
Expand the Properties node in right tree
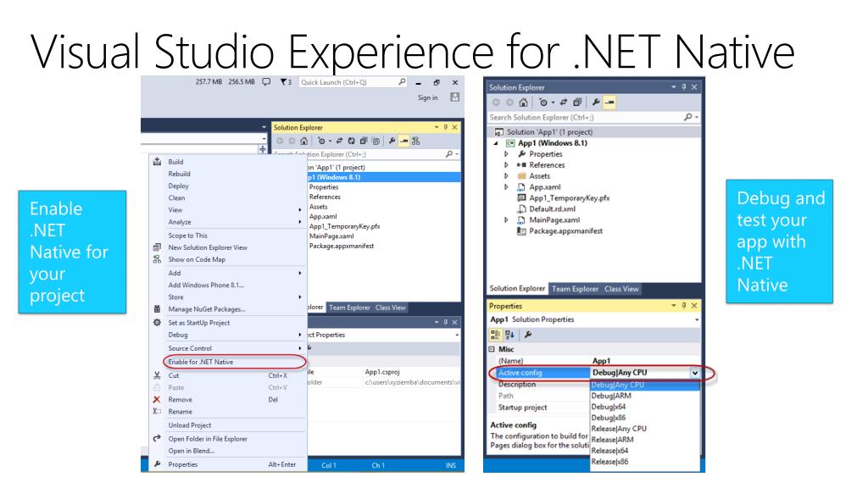(506, 154)
